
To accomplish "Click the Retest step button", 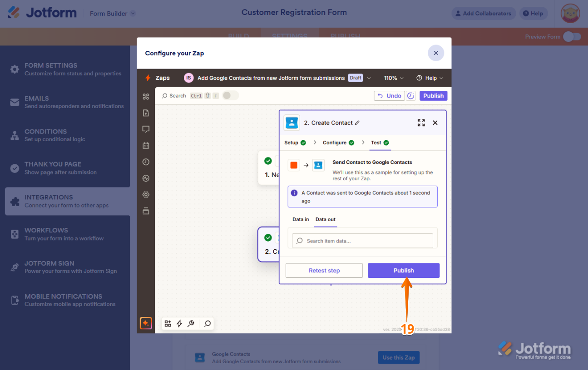I will point(324,271).
